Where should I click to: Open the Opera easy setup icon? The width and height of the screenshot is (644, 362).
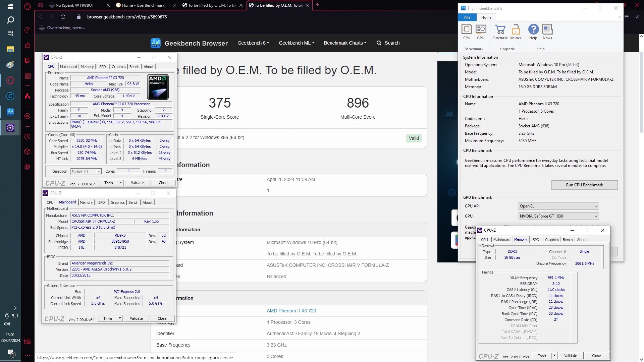click(627, 17)
